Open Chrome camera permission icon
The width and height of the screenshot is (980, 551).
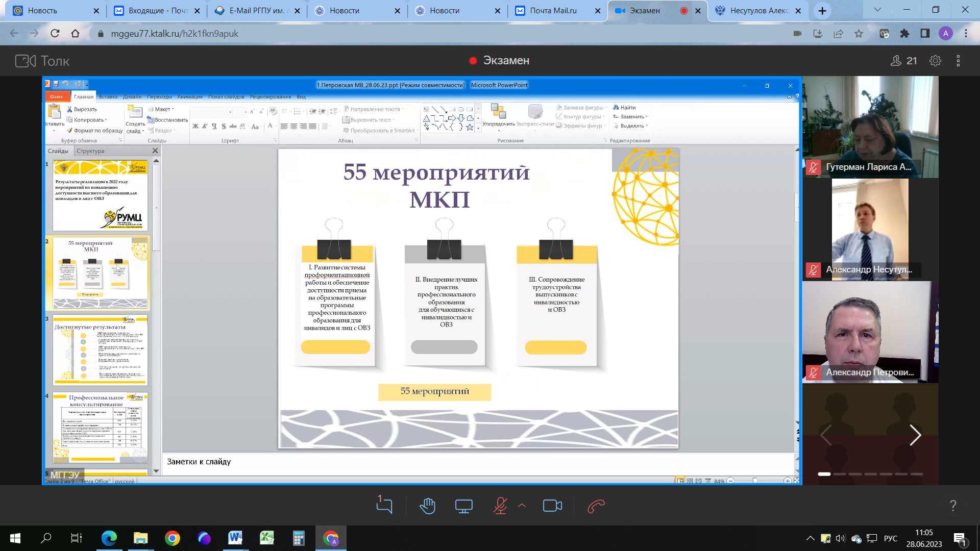coord(797,34)
